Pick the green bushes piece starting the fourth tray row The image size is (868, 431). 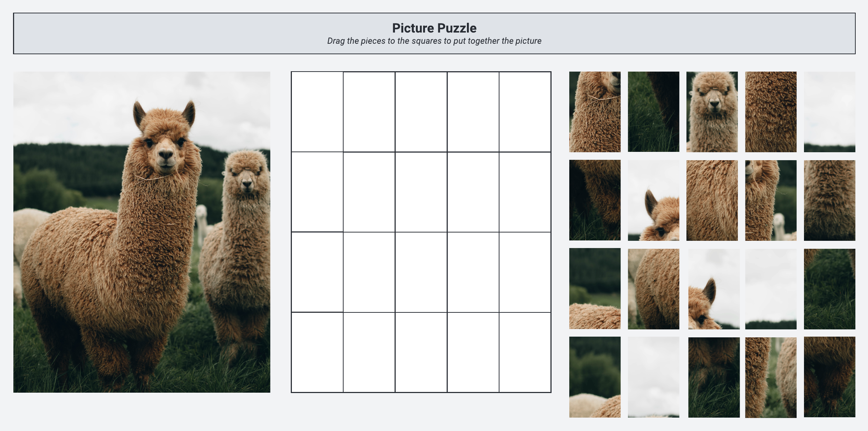pyautogui.click(x=595, y=377)
